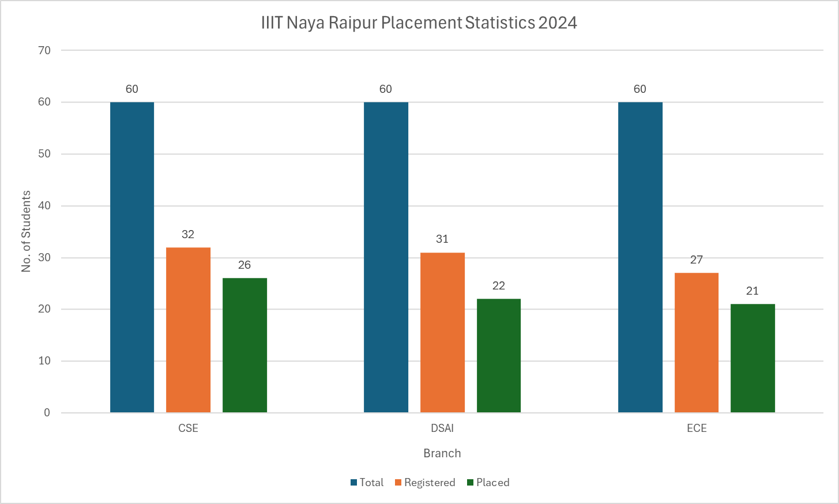Select the DSAI category label
839x504 pixels.
point(442,428)
